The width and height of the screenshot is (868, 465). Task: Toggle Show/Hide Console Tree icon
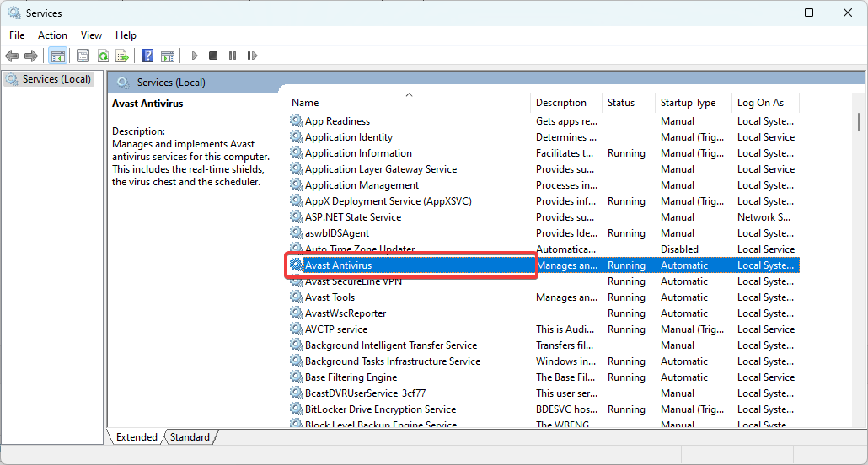57,56
